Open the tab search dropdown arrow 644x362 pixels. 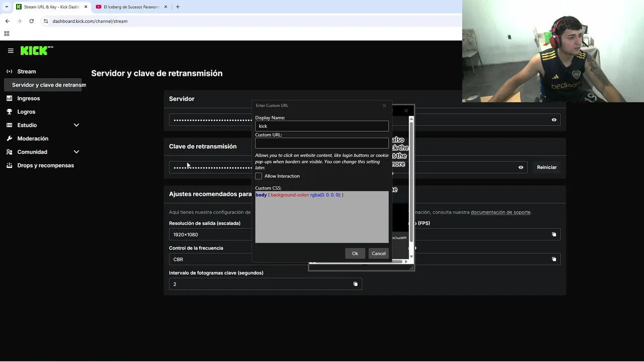pos(7,7)
